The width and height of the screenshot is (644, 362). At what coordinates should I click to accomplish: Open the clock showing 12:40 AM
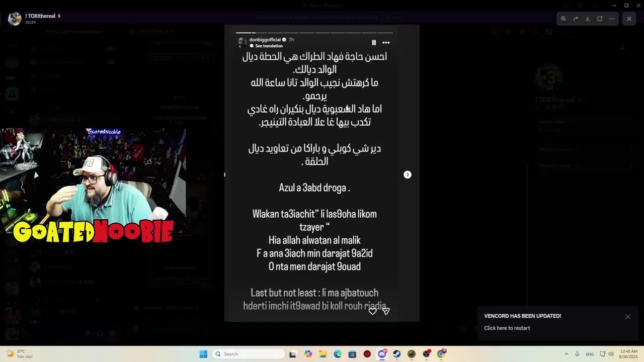(x=629, y=354)
